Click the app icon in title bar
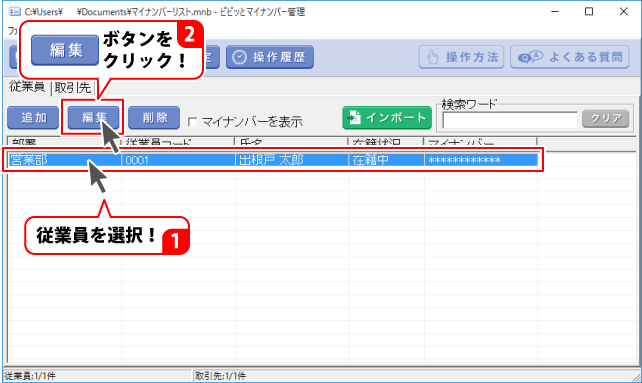Screen dimensions: 642x383 point(14,11)
